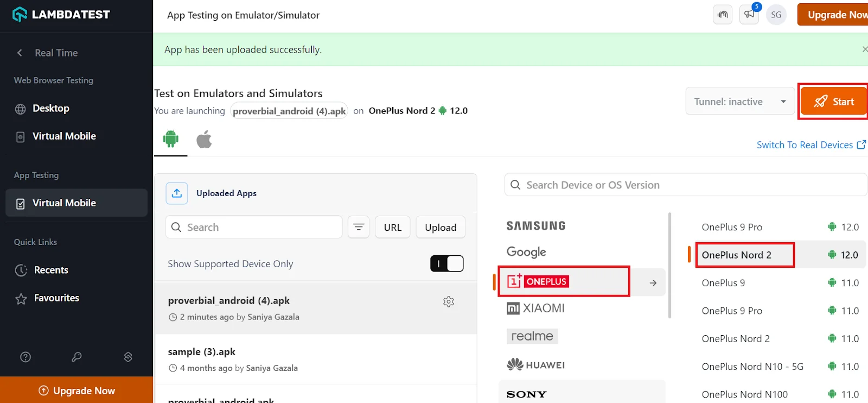
Task: Click orange Upgrade Now in sidebar
Action: (76, 391)
